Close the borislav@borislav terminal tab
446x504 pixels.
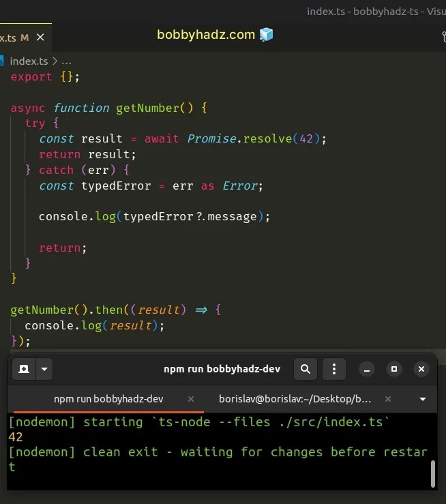click(x=388, y=399)
